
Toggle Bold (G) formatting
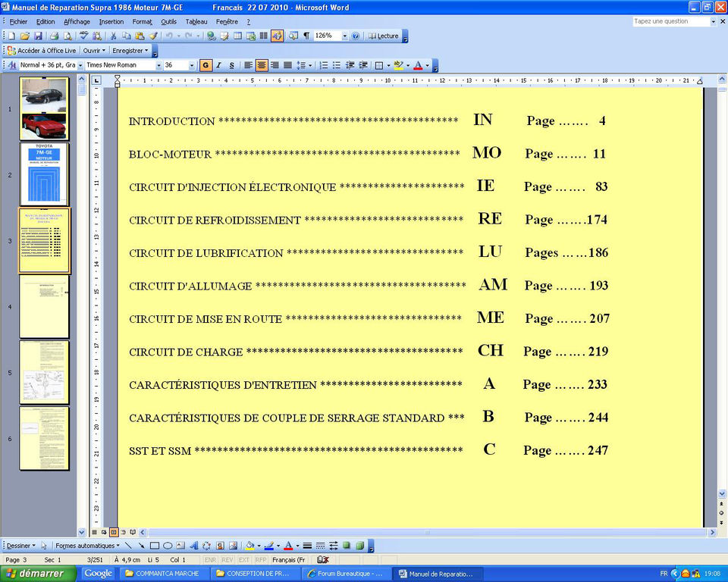tap(206, 65)
